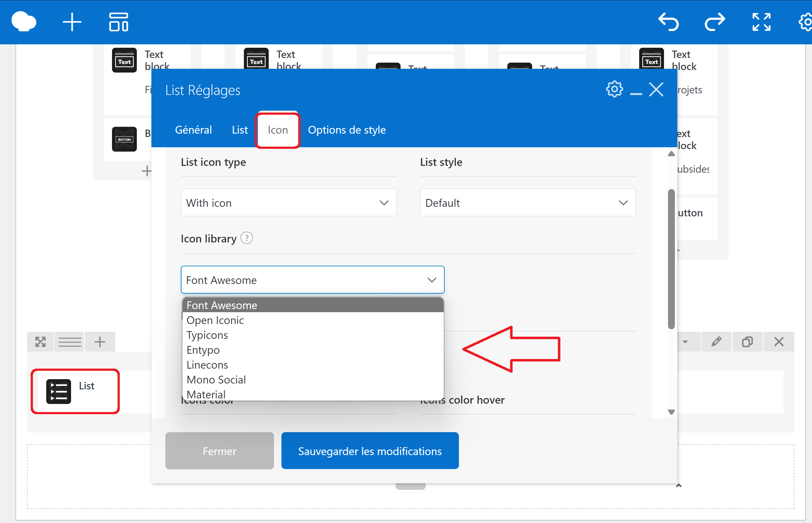
Task: Undo the last change
Action: point(668,22)
